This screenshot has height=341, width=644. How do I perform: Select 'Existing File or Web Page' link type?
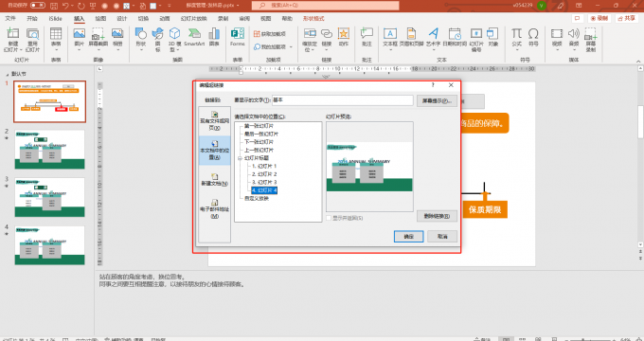click(214, 120)
